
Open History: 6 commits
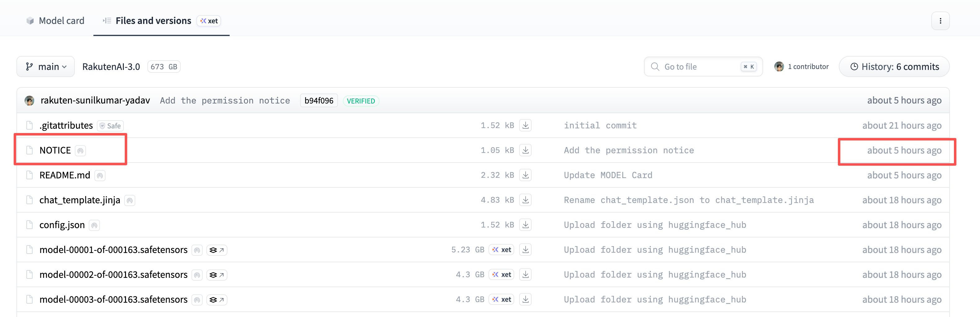894,67
